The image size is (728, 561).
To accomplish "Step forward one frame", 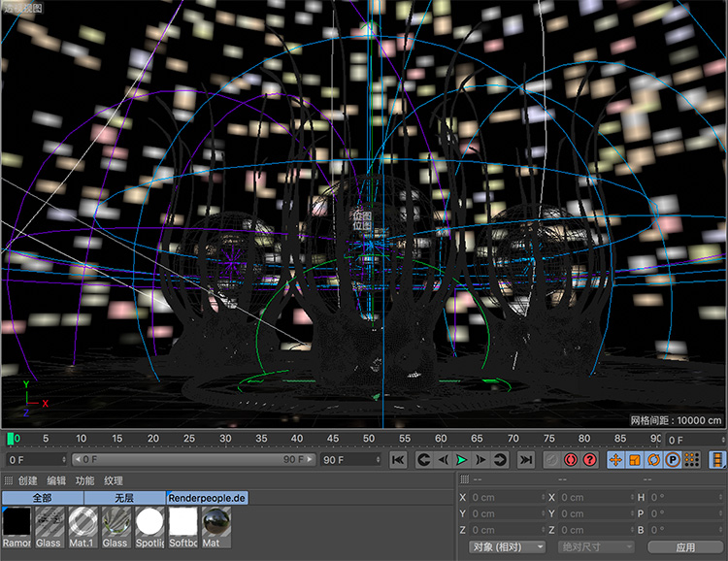I will (x=480, y=459).
